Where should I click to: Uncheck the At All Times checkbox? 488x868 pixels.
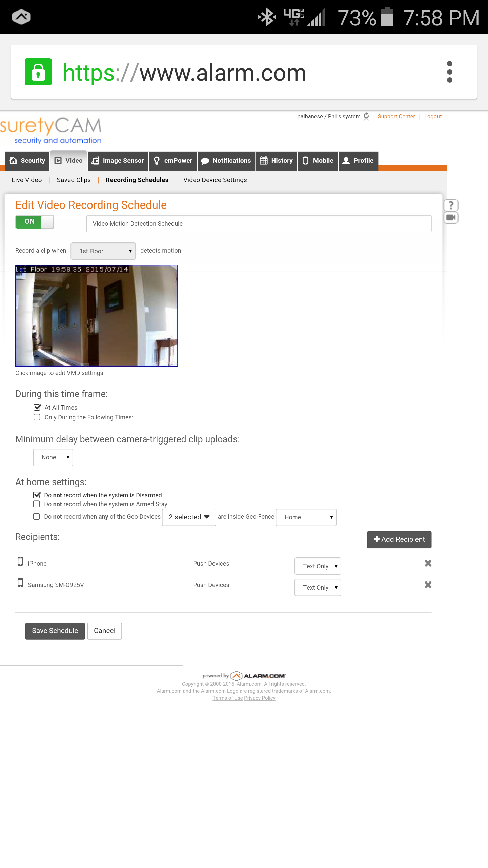(37, 407)
